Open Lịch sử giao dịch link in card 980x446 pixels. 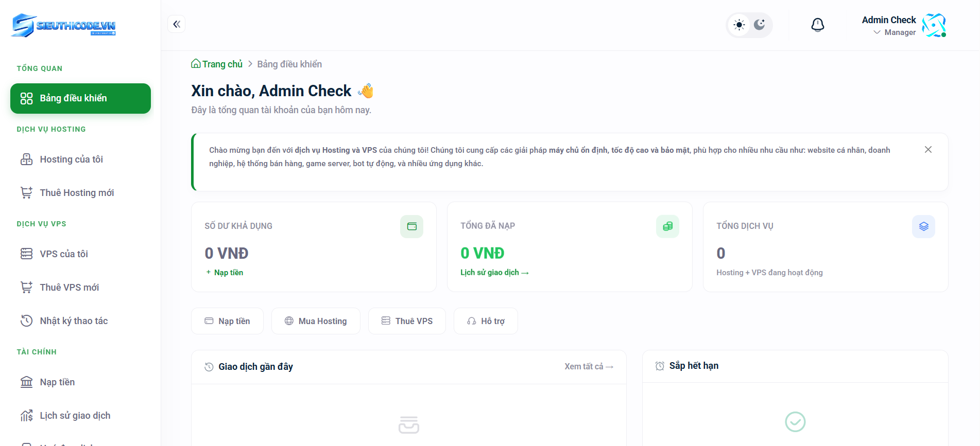pos(494,273)
